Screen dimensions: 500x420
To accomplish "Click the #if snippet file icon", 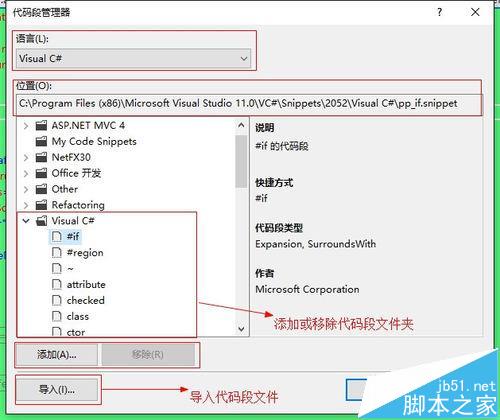I will point(57,237).
